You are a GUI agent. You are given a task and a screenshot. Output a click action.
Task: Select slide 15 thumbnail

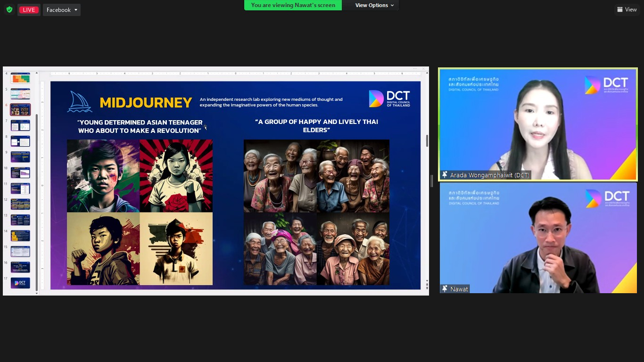20,251
